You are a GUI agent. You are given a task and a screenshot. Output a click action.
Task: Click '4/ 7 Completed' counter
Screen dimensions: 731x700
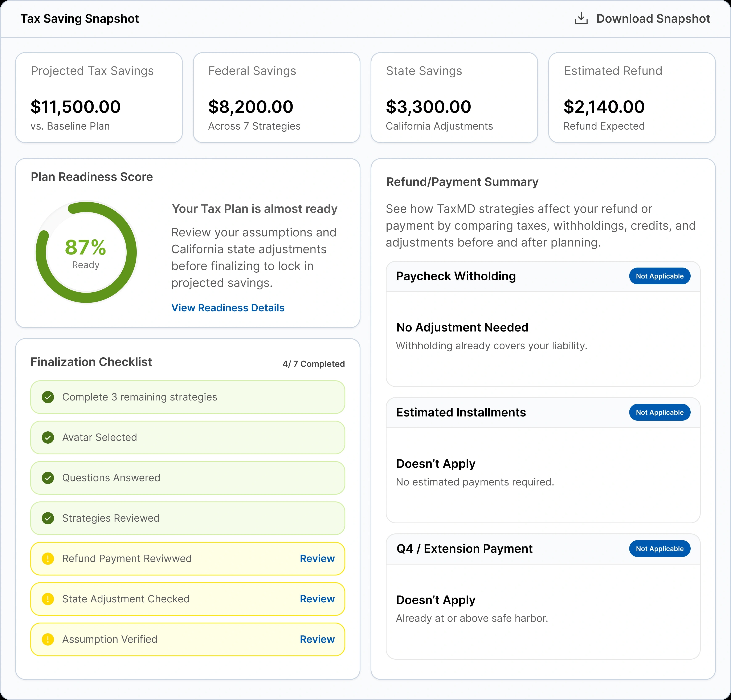pyautogui.click(x=314, y=364)
